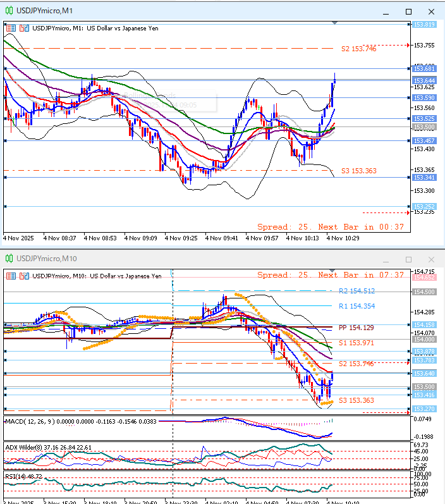The width and height of the screenshot is (445, 504).
Task: Maximize the USDJPYmicro,M1 chart window
Action: (408, 11)
